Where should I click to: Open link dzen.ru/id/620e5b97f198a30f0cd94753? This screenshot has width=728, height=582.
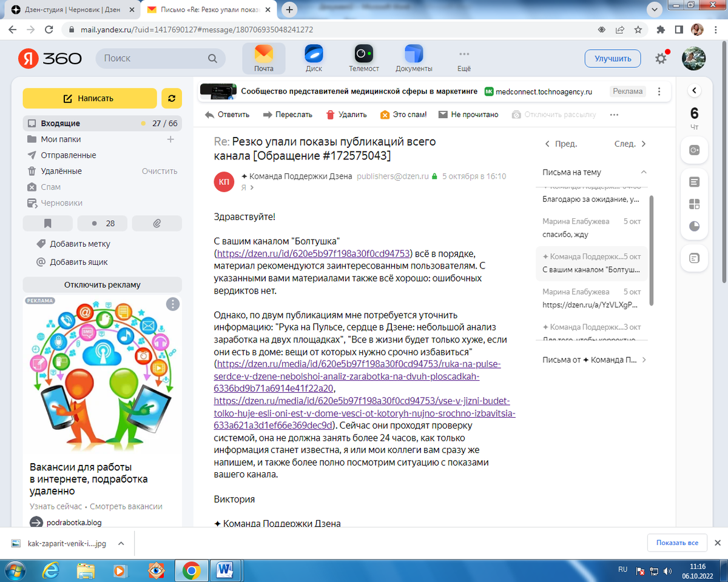[x=314, y=253]
